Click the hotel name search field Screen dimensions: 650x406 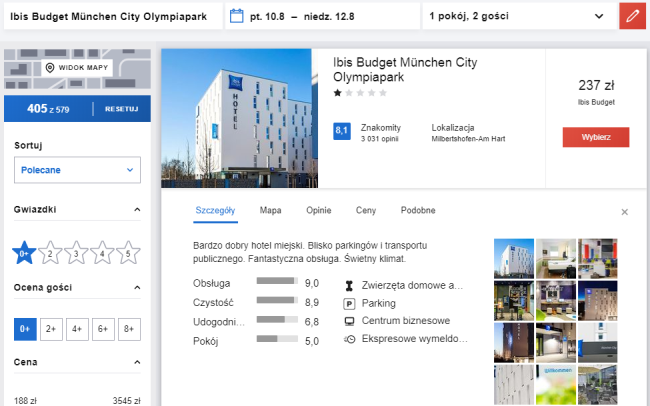[113, 16]
